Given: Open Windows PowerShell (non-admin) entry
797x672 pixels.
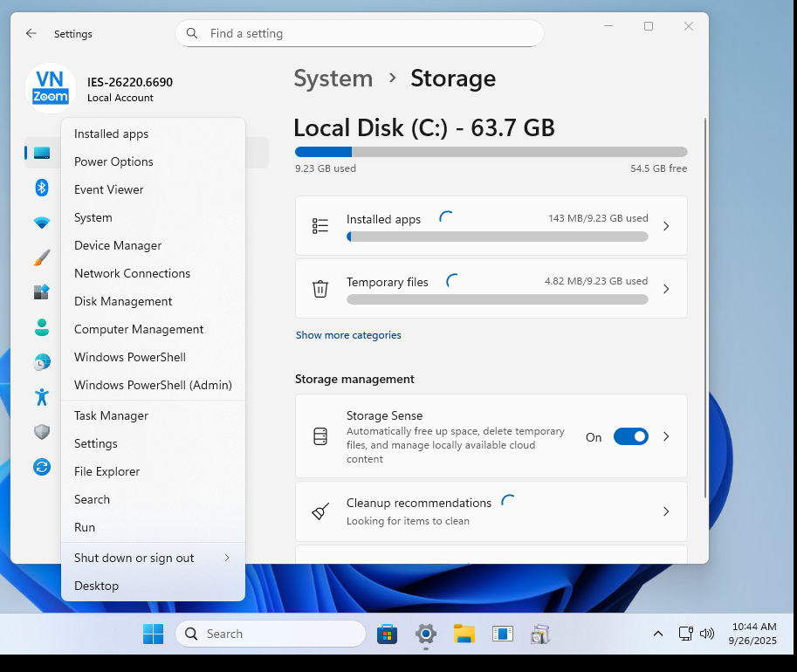Looking at the screenshot, I should 153,357.
